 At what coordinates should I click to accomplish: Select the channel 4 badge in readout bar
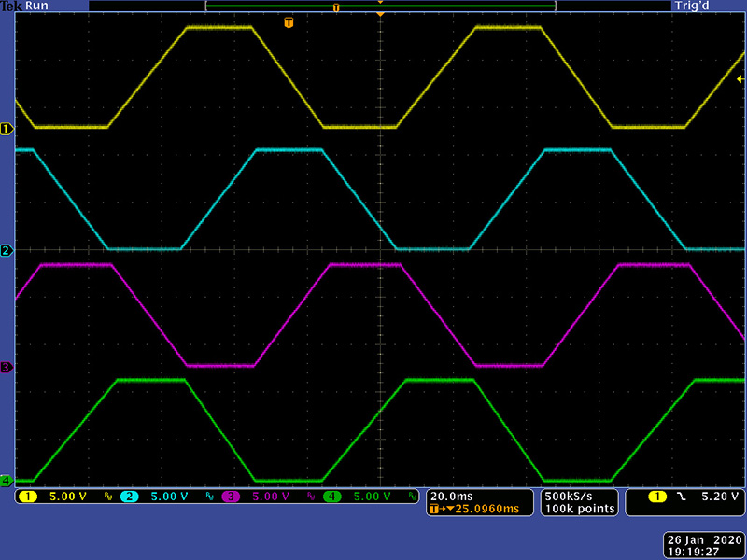tap(331, 497)
